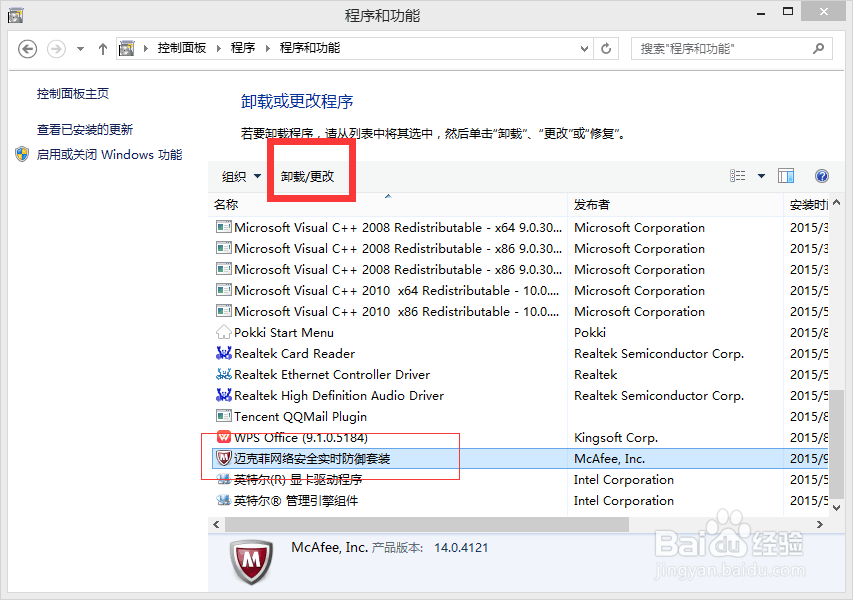853x600 pixels.
Task: Click the magnifier search icon
Action: 818,48
